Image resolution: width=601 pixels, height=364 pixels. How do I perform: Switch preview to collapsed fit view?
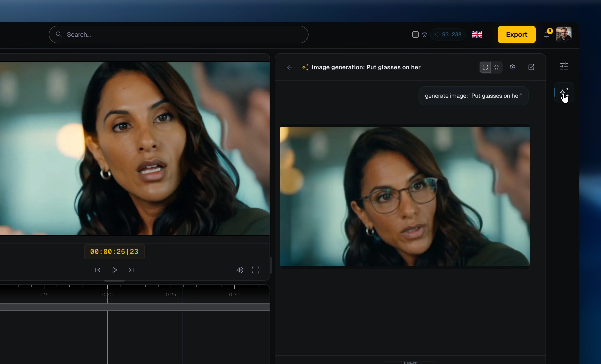click(496, 67)
